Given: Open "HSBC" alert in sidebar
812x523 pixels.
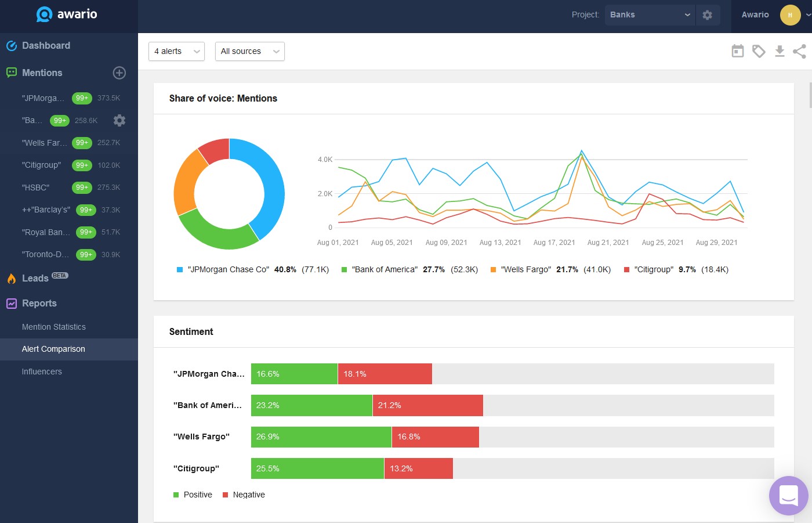Looking at the screenshot, I should (x=35, y=187).
